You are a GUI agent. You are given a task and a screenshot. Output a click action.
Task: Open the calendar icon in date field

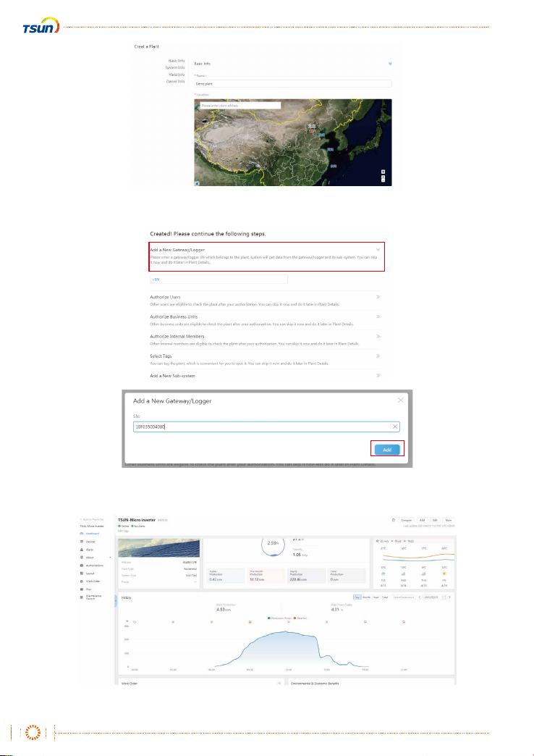[x=444, y=597]
